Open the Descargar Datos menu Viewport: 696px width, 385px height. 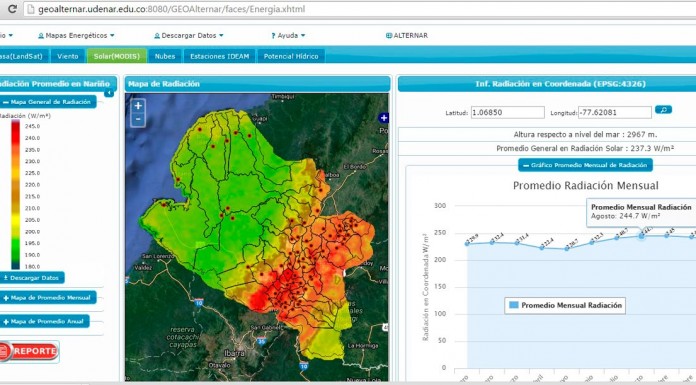189,36
